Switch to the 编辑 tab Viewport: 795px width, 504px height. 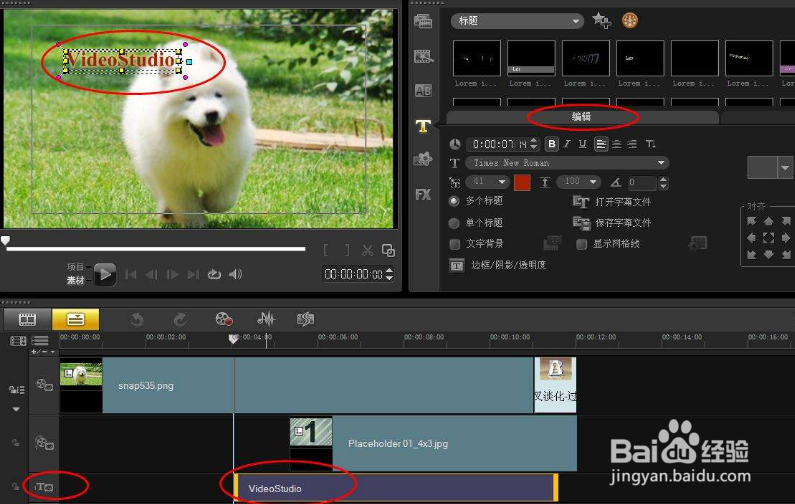(582, 117)
